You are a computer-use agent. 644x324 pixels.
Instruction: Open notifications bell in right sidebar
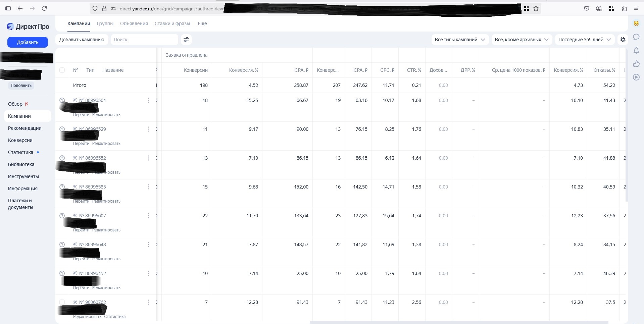click(x=636, y=50)
